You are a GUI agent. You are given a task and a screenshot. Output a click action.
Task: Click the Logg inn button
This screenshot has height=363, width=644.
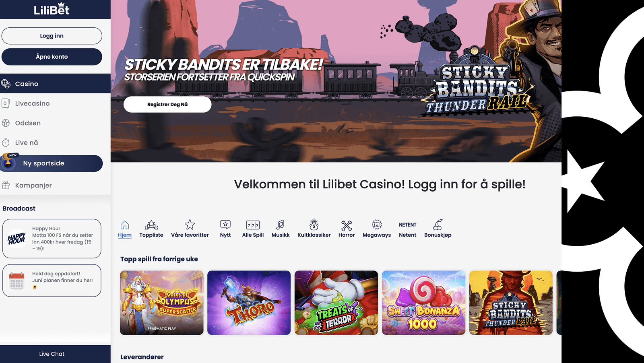point(52,36)
